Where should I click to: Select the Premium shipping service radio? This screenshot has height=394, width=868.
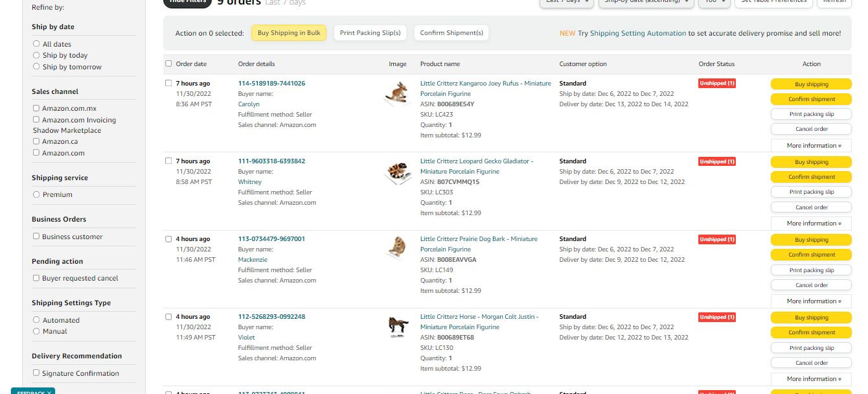click(x=36, y=194)
